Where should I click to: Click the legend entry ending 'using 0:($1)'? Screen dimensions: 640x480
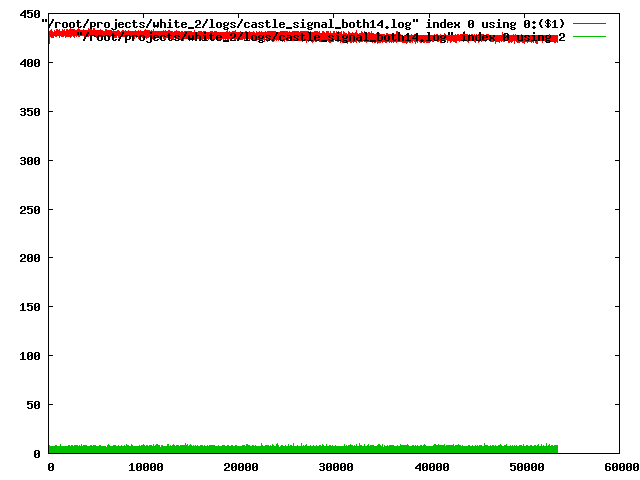303,24
